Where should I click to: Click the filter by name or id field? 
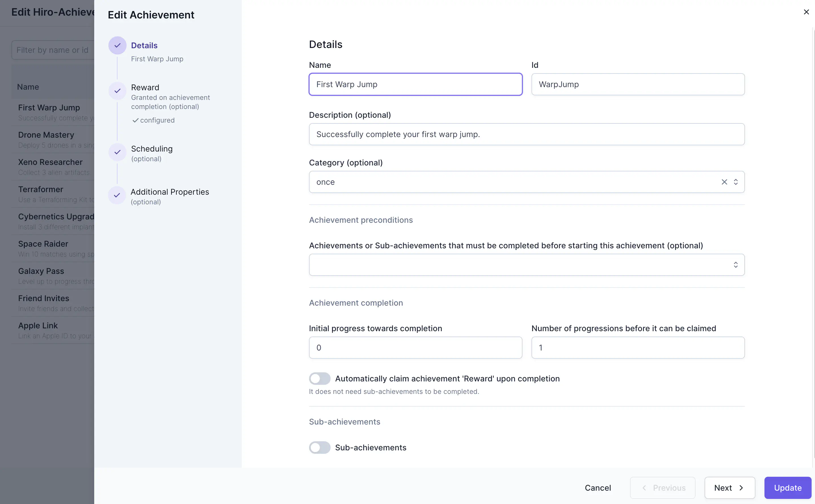pyautogui.click(x=52, y=50)
